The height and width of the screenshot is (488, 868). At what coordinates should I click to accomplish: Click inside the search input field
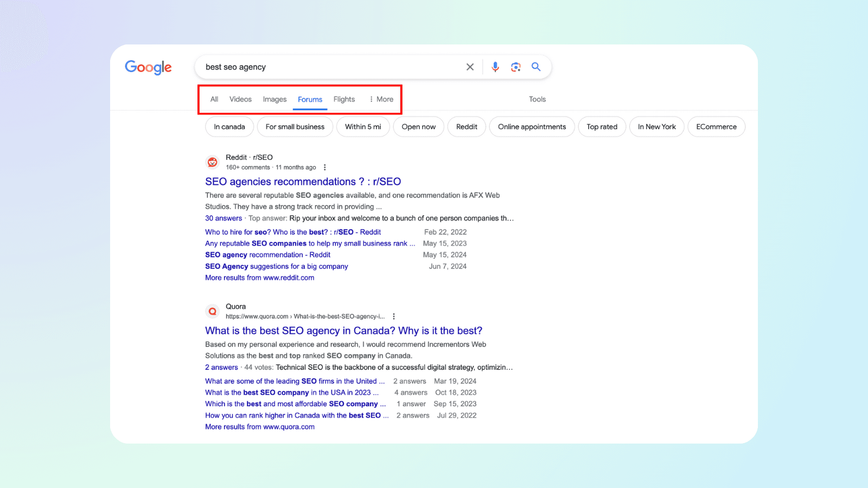[x=325, y=67]
